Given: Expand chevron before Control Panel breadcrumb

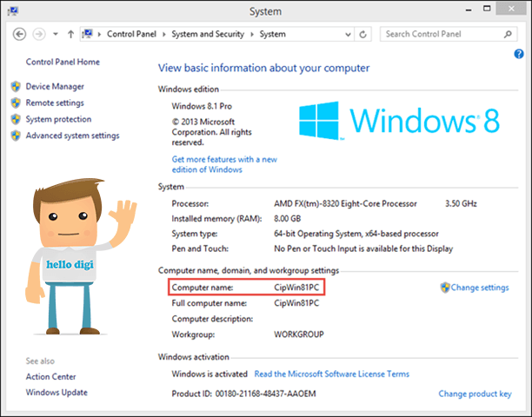Looking at the screenshot, I should (99, 34).
